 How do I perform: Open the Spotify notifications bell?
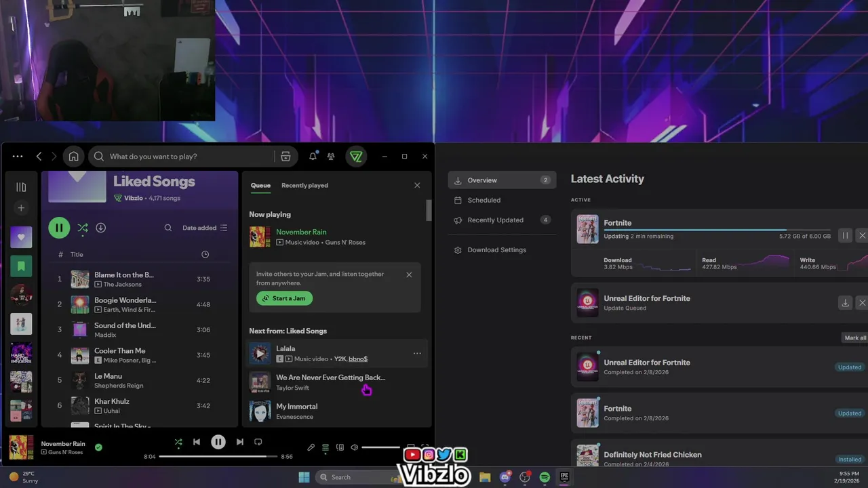313,157
